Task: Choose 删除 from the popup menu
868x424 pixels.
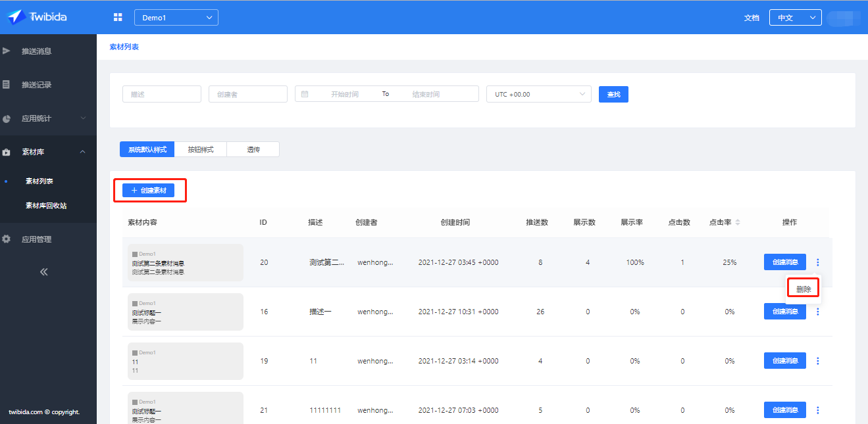Action: pyautogui.click(x=803, y=289)
